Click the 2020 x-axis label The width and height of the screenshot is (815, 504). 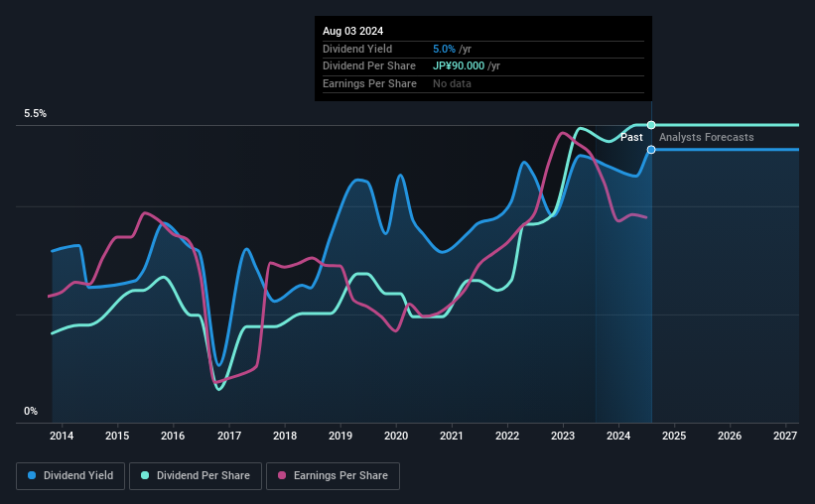point(396,436)
